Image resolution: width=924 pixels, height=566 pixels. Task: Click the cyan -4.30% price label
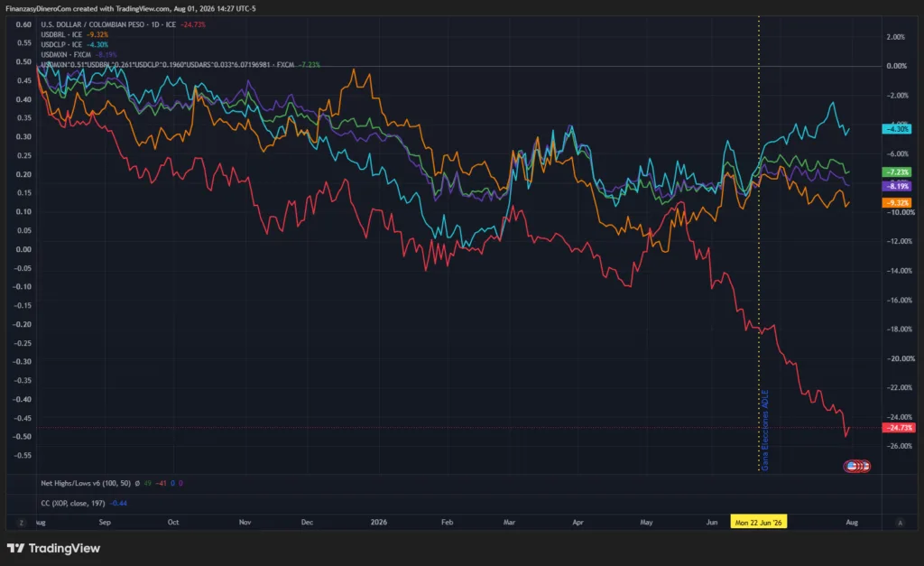[x=897, y=128]
